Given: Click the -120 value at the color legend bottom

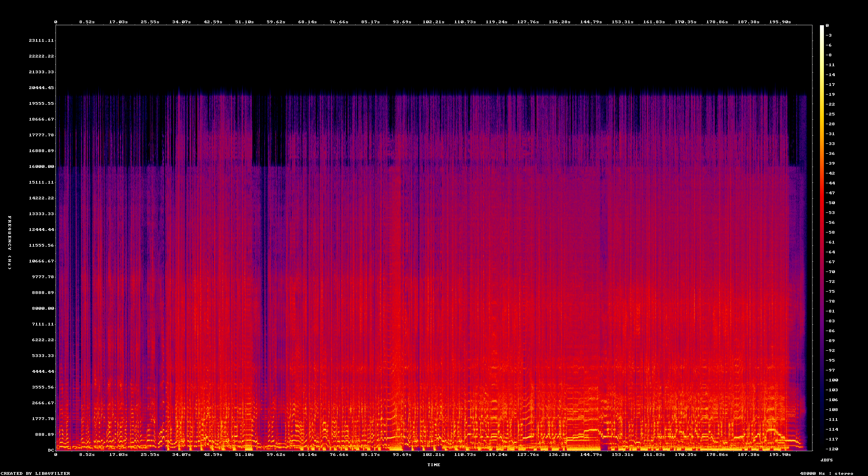Looking at the screenshot, I should (x=832, y=449).
